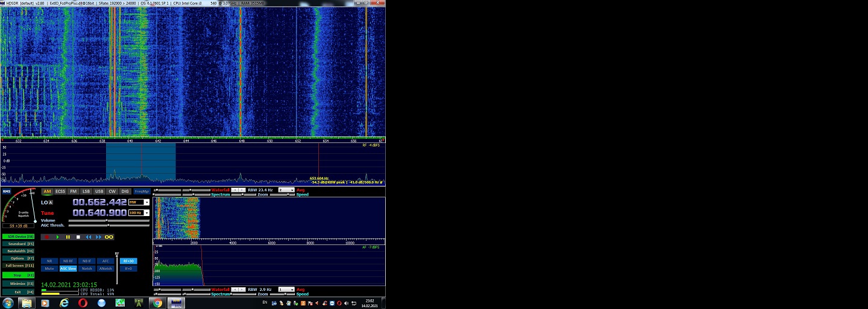
Task: Switch to USB demodulation mode
Action: 99,191
